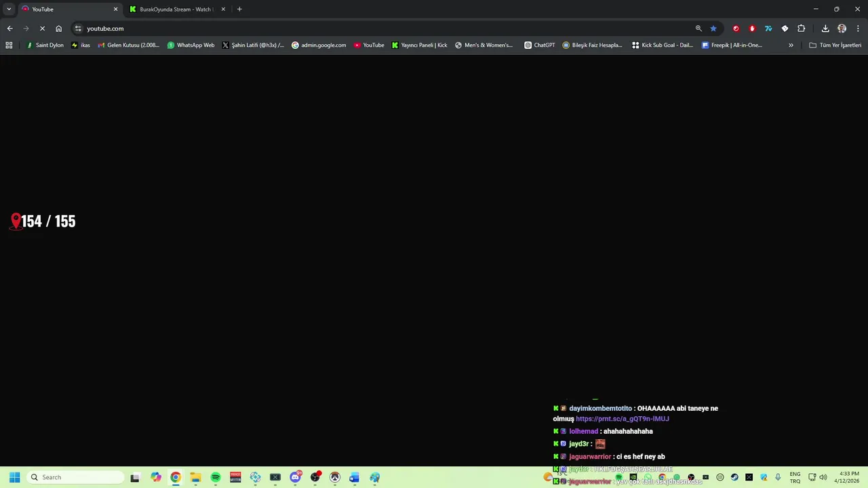Launch Spotify from the taskbar

[216, 477]
